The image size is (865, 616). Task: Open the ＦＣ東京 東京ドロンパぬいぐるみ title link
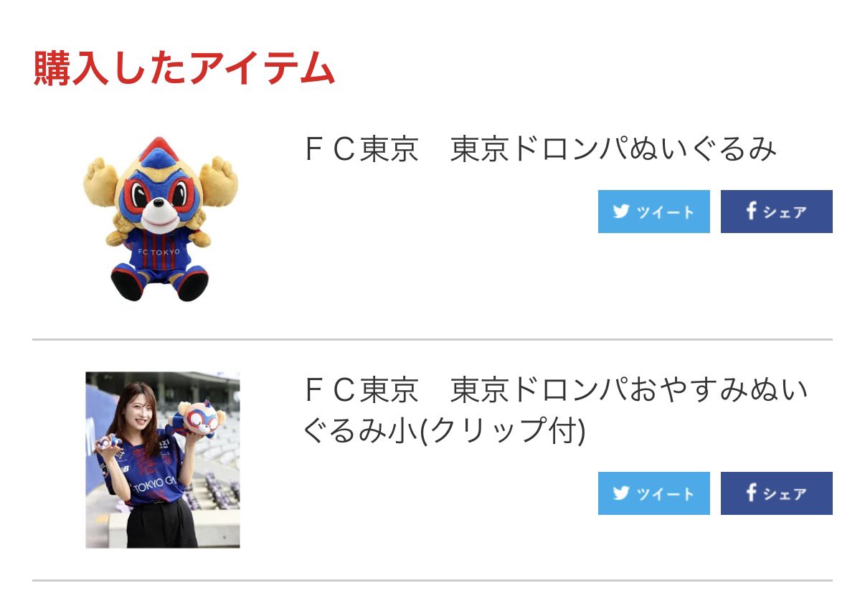point(541,150)
